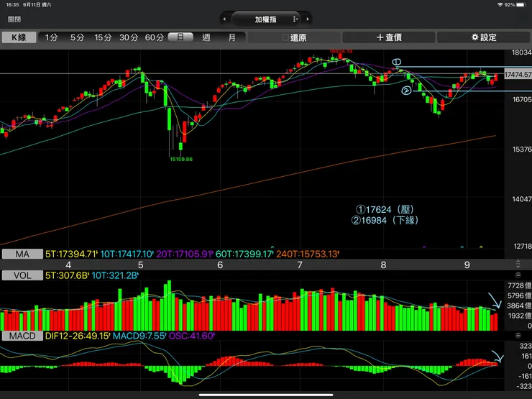Open the MACD indicator selector
The image size is (532, 399).
point(22,336)
